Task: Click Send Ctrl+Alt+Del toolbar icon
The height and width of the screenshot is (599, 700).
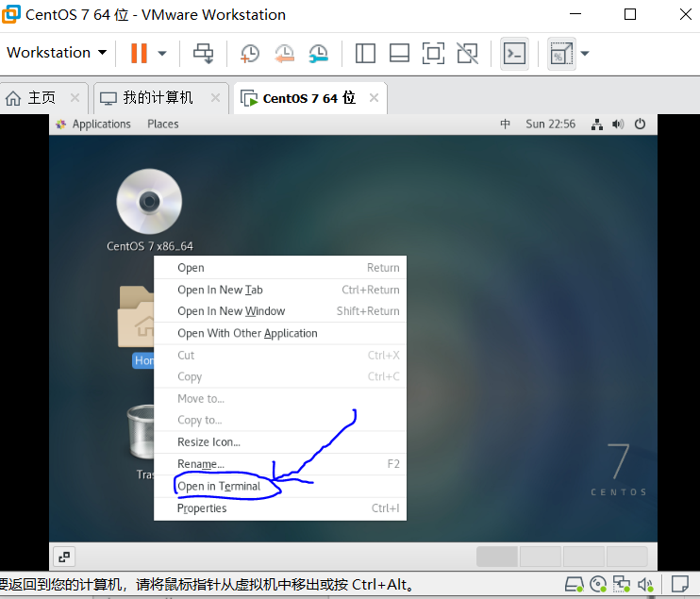Action: pyautogui.click(x=203, y=53)
